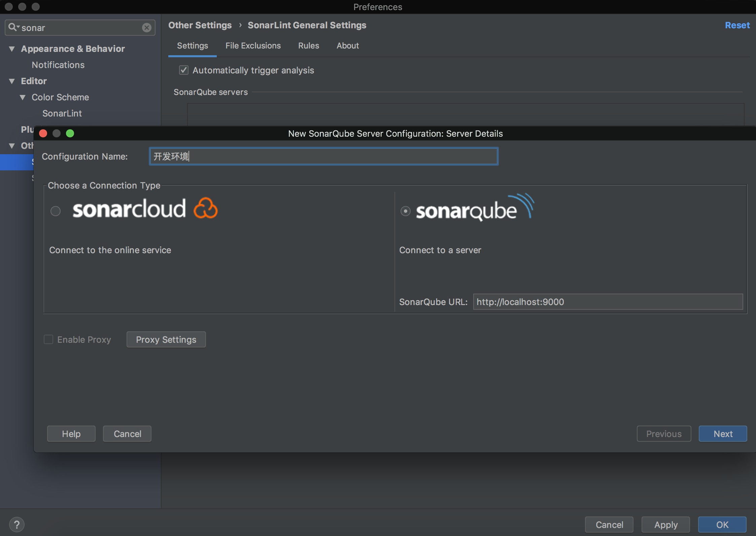The height and width of the screenshot is (536, 756).
Task: Open the Rules tab
Action: pos(308,46)
